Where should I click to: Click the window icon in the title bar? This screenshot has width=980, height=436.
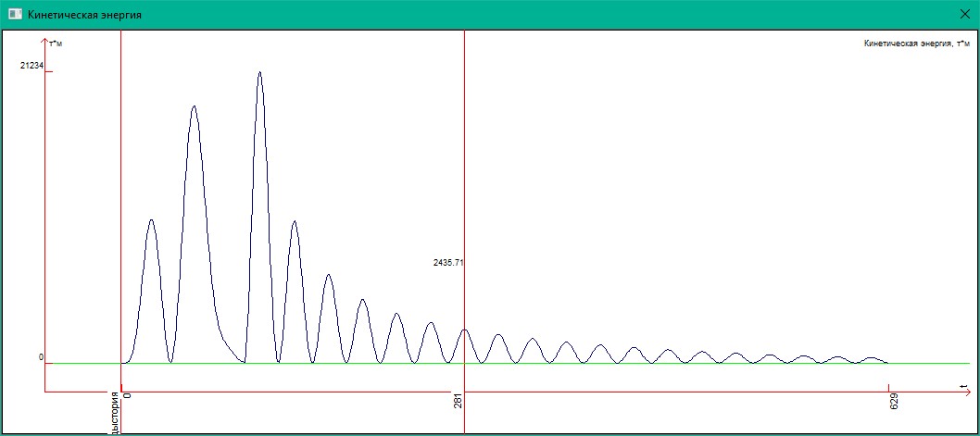[15, 16]
